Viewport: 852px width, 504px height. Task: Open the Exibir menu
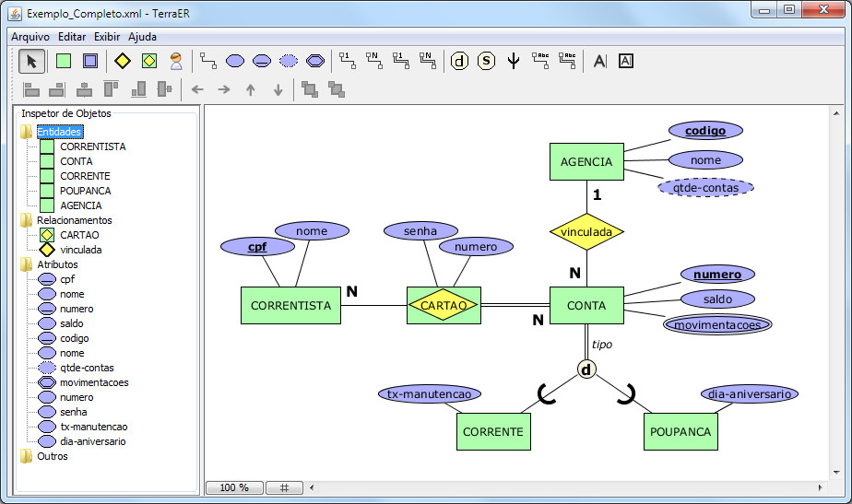[107, 37]
